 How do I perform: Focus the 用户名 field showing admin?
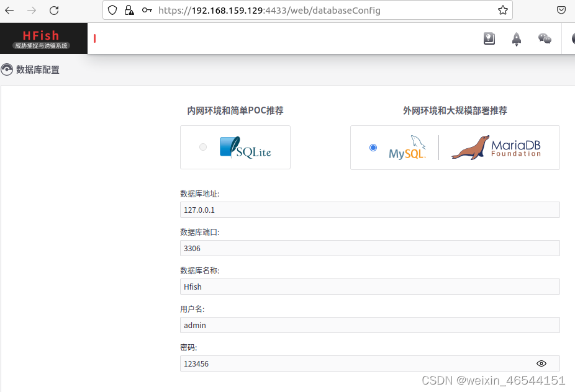(x=369, y=325)
